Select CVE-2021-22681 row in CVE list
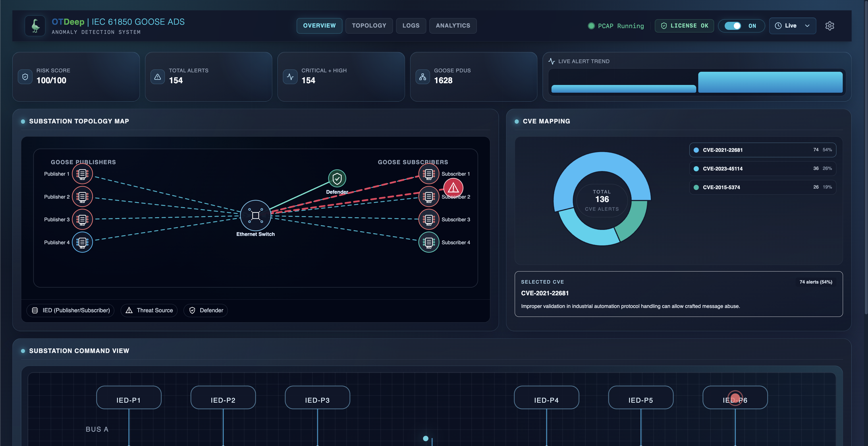 763,150
